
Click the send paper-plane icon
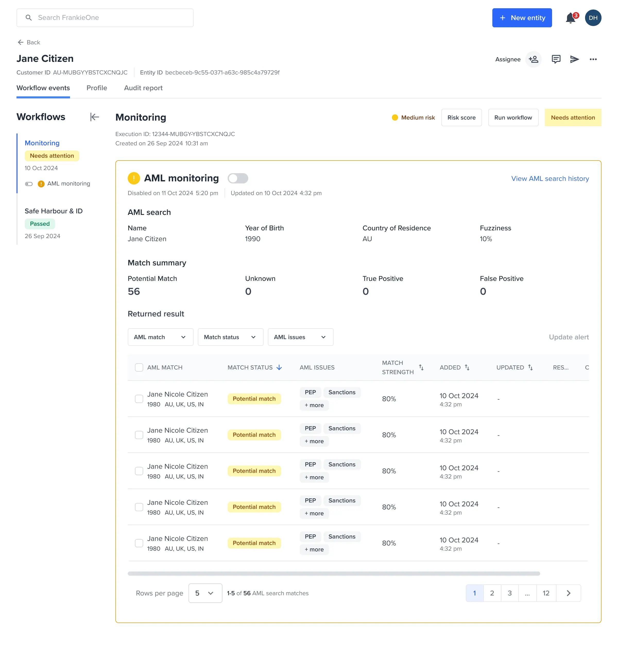click(x=574, y=59)
